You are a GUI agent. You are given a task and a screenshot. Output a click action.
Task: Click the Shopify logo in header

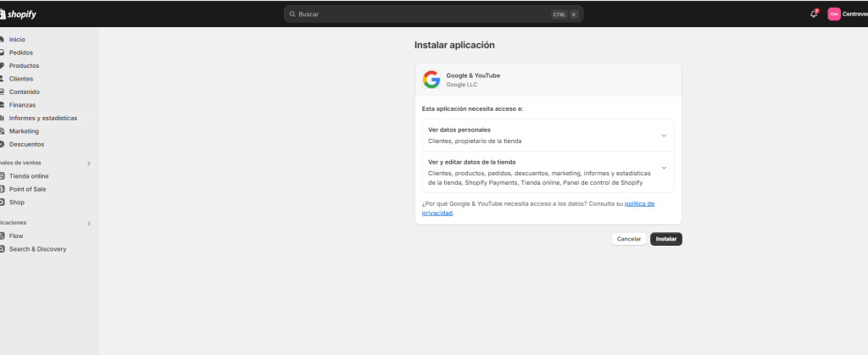(19, 14)
